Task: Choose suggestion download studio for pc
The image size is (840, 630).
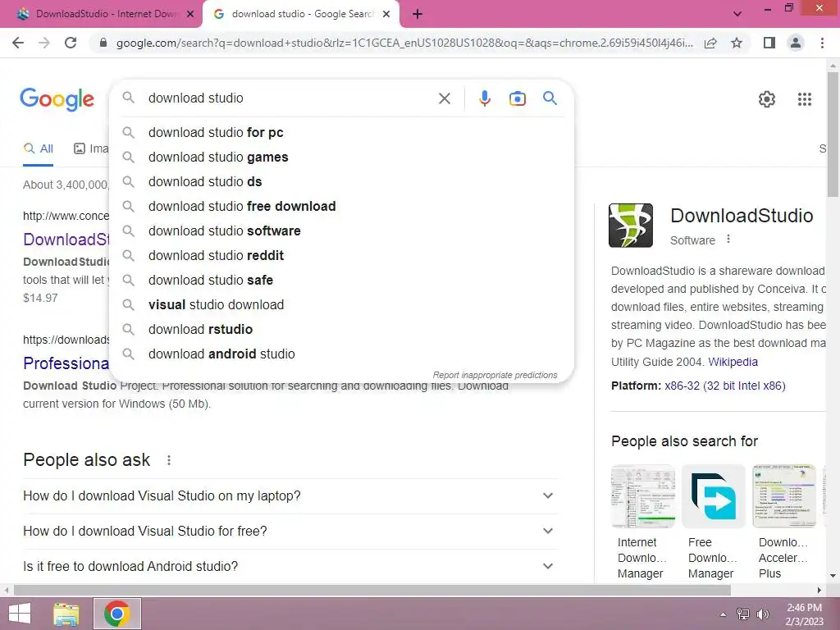Action: point(341,132)
